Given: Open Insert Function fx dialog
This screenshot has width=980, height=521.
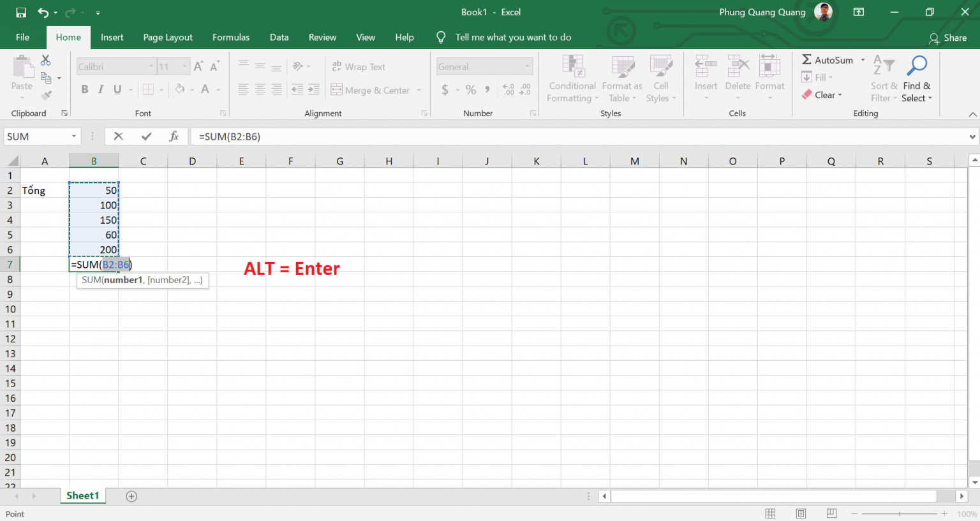Looking at the screenshot, I should 174,136.
